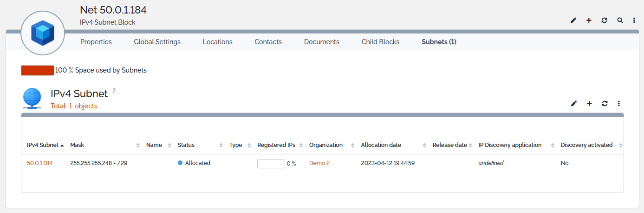644x213 pixels.
Task: Refresh the IPv4 Subnet table
Action: tap(605, 103)
